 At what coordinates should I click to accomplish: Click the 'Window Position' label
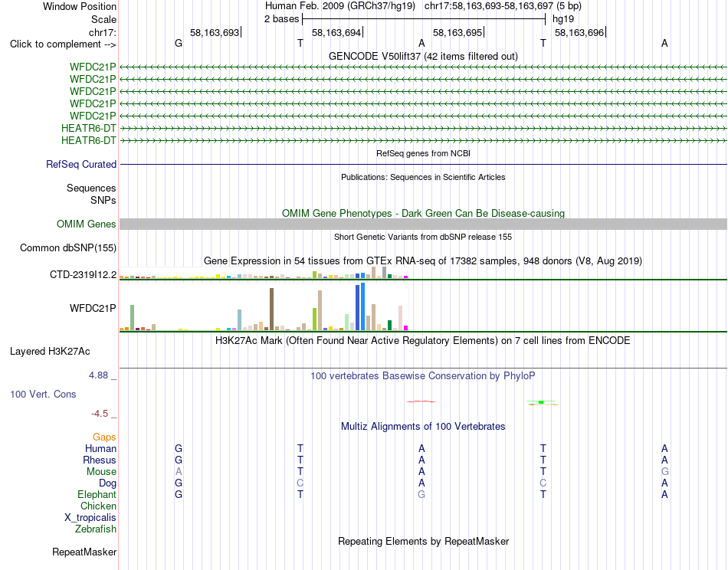(80, 6)
